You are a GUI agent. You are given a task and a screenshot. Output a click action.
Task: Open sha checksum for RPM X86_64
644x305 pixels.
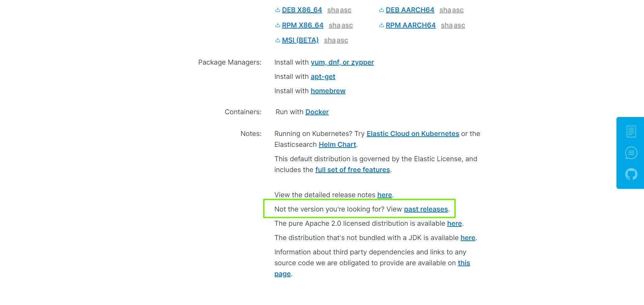tap(334, 25)
